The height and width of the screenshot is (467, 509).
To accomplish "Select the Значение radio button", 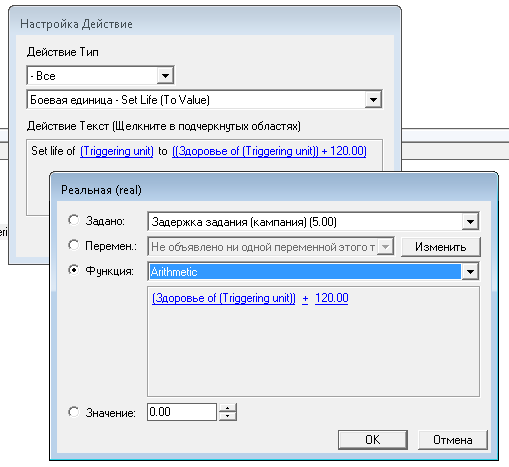I will pos(74,412).
